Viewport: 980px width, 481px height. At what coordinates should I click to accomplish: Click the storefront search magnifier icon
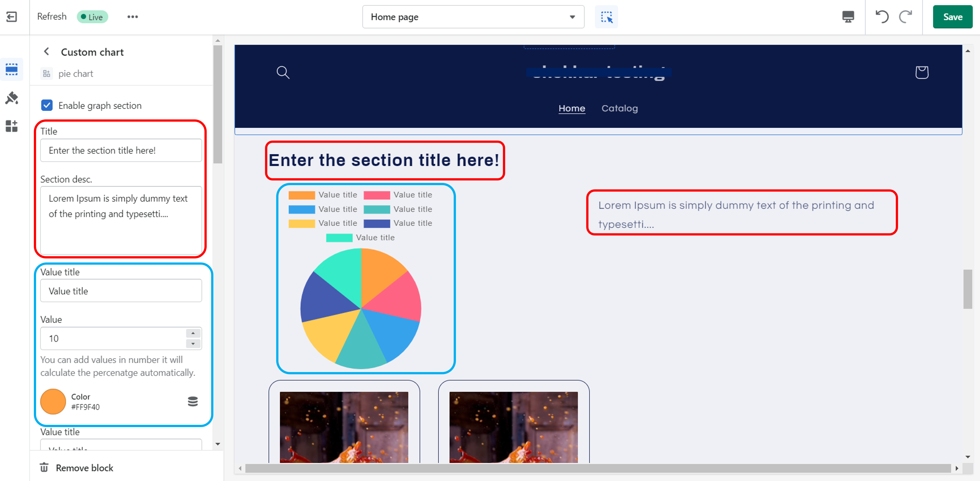[x=283, y=72]
